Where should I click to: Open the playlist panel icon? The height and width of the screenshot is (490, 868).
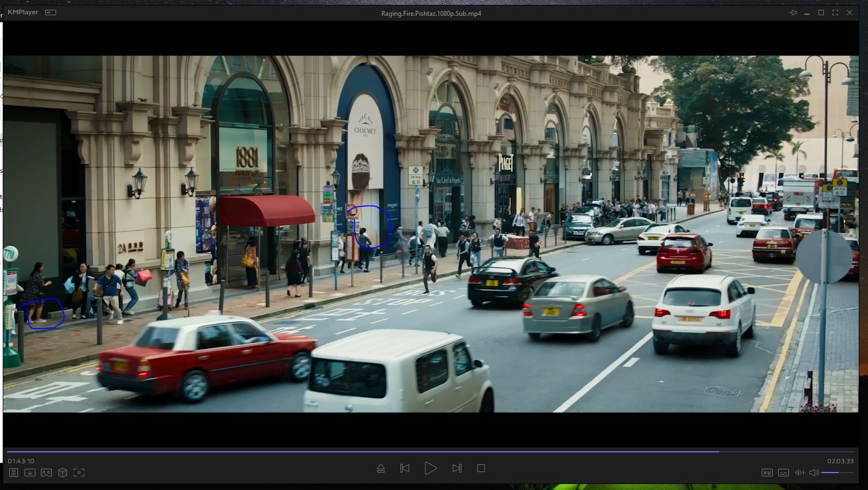coord(14,473)
